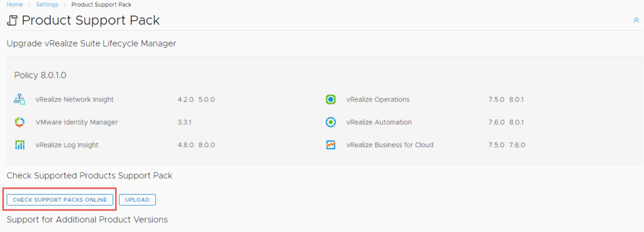Image resolution: width=644 pixels, height=232 pixels.
Task: Select vRealize Log Insight label
Action: tap(67, 145)
